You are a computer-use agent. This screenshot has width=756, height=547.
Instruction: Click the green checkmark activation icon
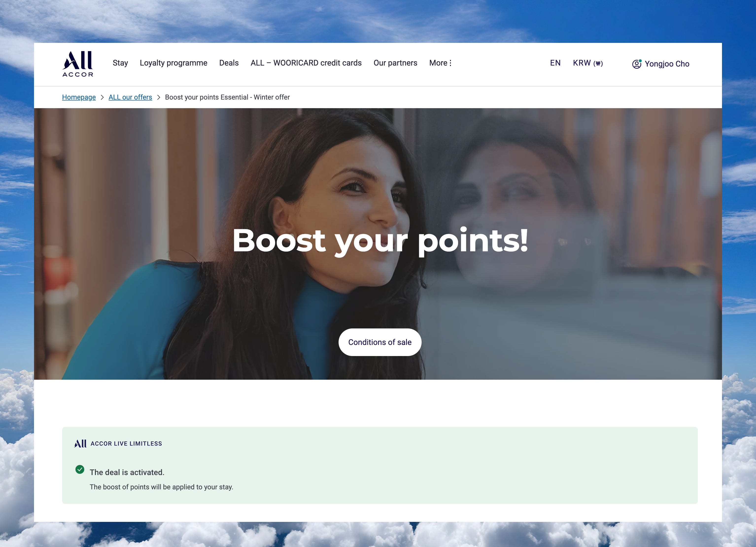point(80,469)
